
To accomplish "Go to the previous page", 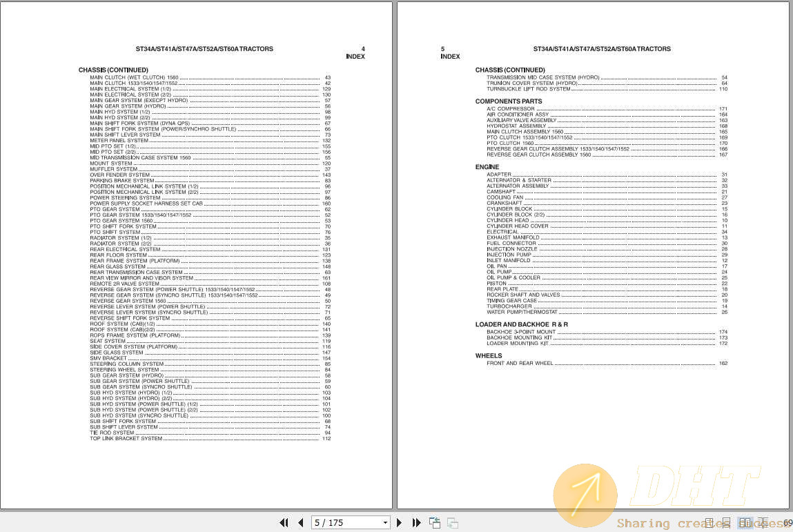I will (300, 523).
